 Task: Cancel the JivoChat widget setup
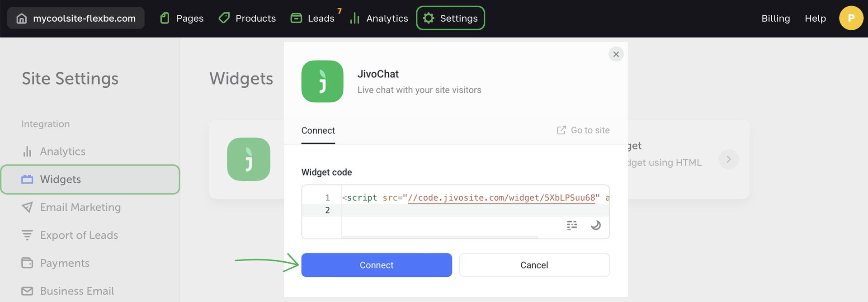(x=534, y=265)
